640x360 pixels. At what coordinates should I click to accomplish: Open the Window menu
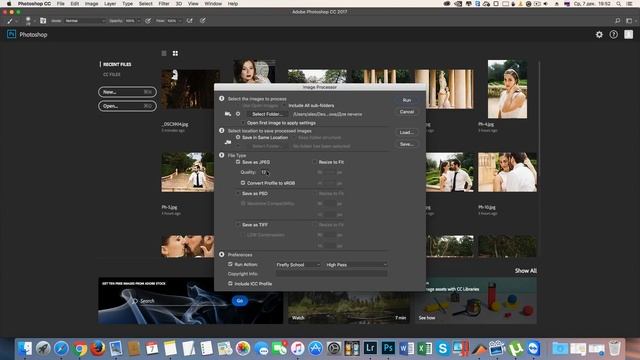(213, 4)
